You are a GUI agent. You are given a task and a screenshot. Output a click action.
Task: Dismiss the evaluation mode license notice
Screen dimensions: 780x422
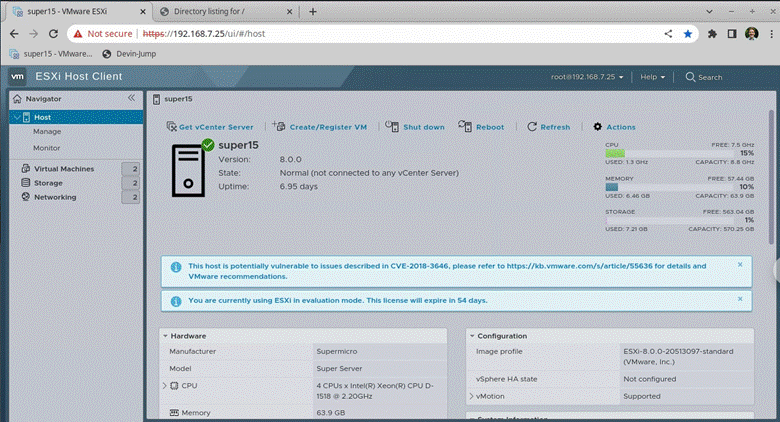point(740,299)
